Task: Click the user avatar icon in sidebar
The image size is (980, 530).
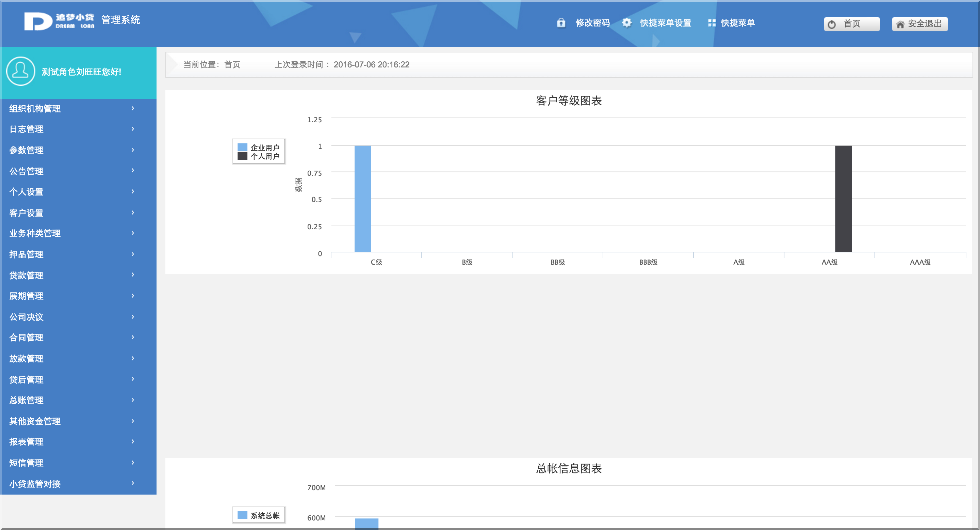Action: point(20,71)
